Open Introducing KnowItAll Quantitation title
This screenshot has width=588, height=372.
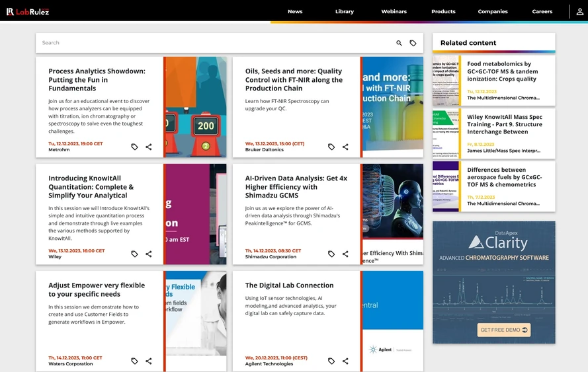point(91,187)
